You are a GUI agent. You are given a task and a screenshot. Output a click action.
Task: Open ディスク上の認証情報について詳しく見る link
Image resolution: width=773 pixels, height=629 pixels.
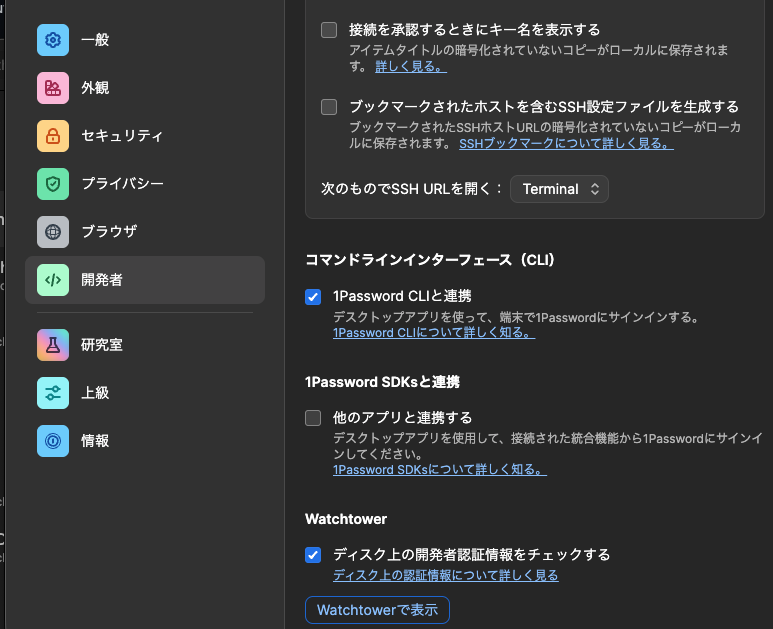(446, 575)
